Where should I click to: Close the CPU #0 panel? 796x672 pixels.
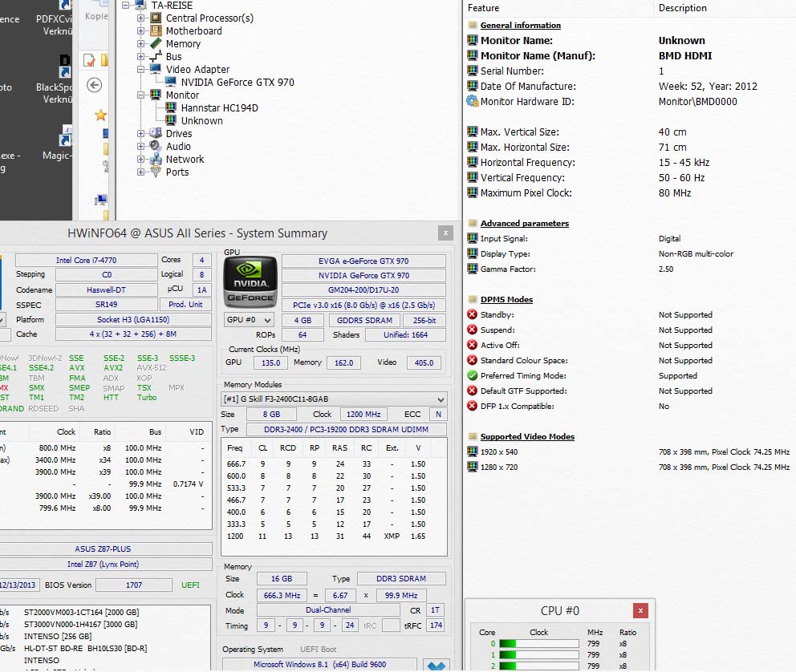coord(640,610)
